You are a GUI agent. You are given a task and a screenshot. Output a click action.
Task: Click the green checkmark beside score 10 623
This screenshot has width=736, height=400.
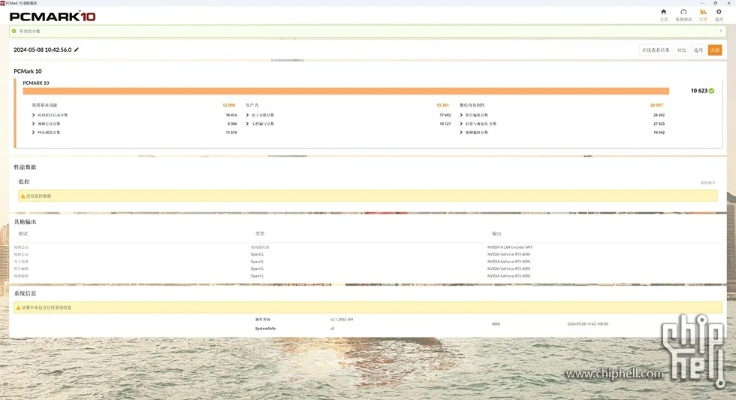pos(711,91)
